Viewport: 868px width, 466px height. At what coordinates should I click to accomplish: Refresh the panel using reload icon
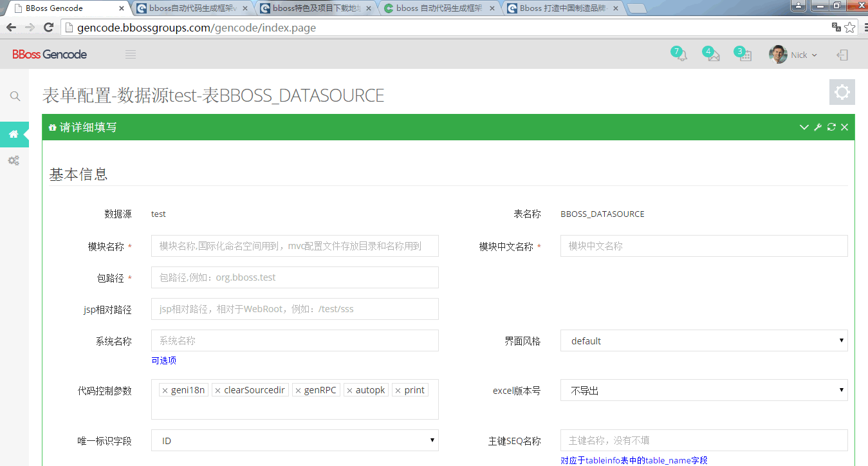coord(831,127)
